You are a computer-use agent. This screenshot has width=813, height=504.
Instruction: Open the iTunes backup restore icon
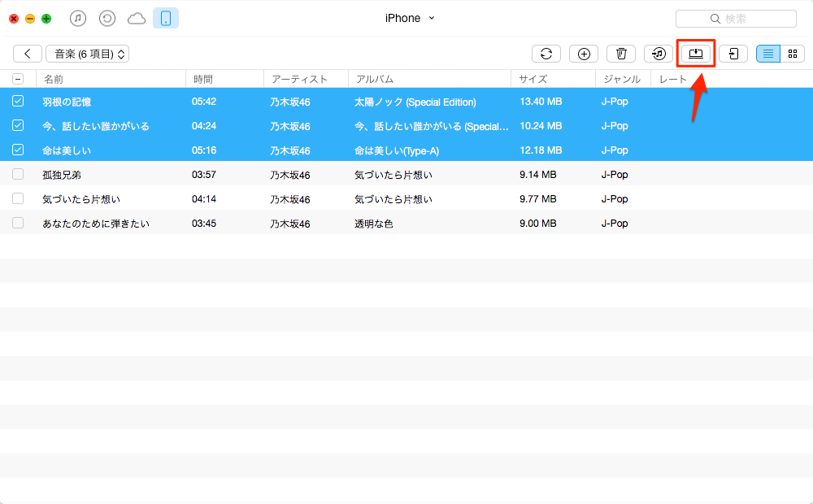107,19
